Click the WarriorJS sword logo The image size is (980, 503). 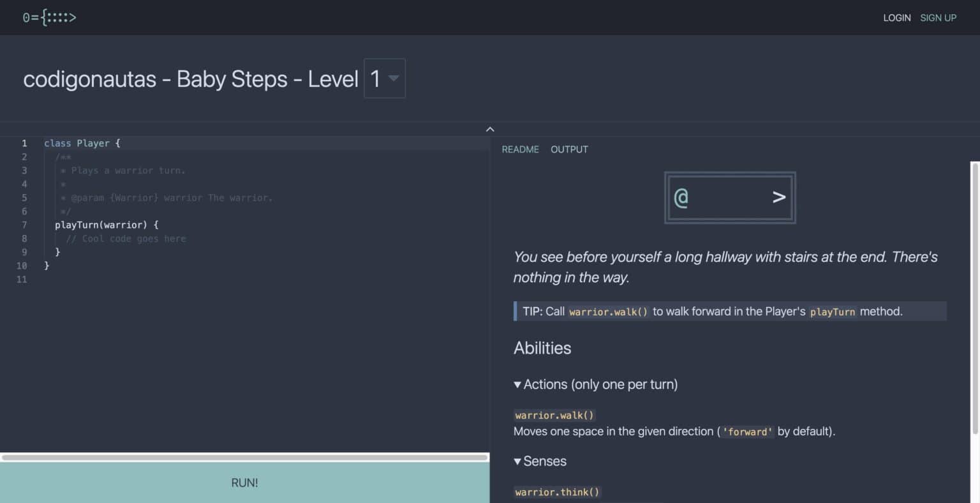[50, 17]
